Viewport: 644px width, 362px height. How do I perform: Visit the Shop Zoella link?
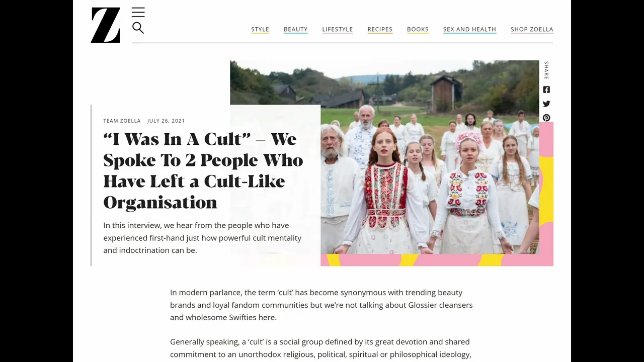[532, 29]
